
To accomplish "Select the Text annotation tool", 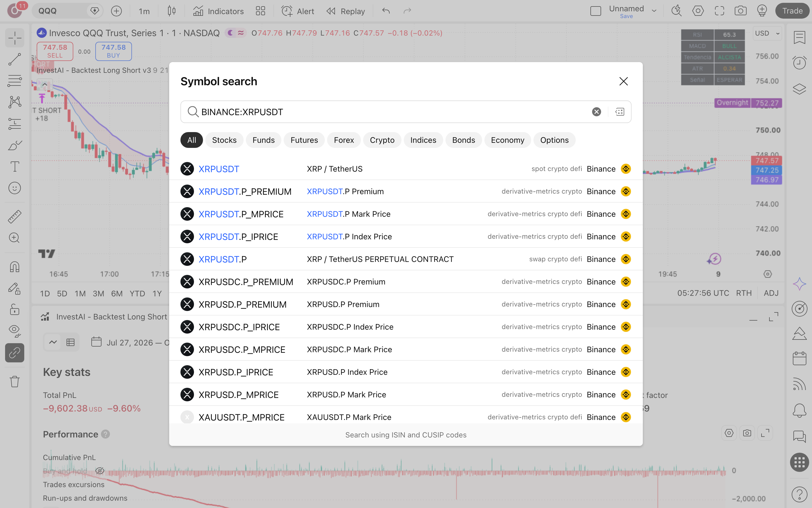I will 14,167.
